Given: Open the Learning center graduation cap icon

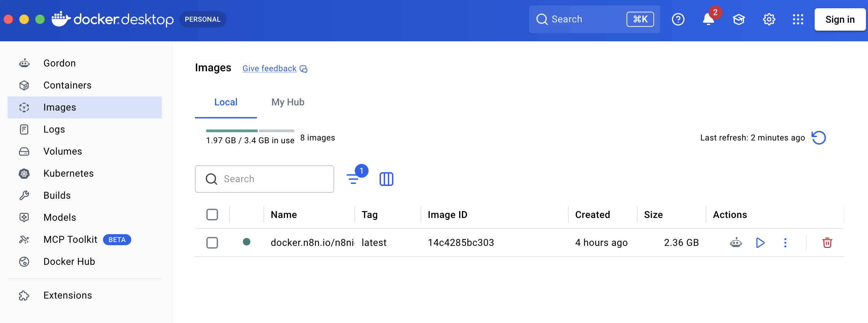Looking at the screenshot, I should [739, 19].
